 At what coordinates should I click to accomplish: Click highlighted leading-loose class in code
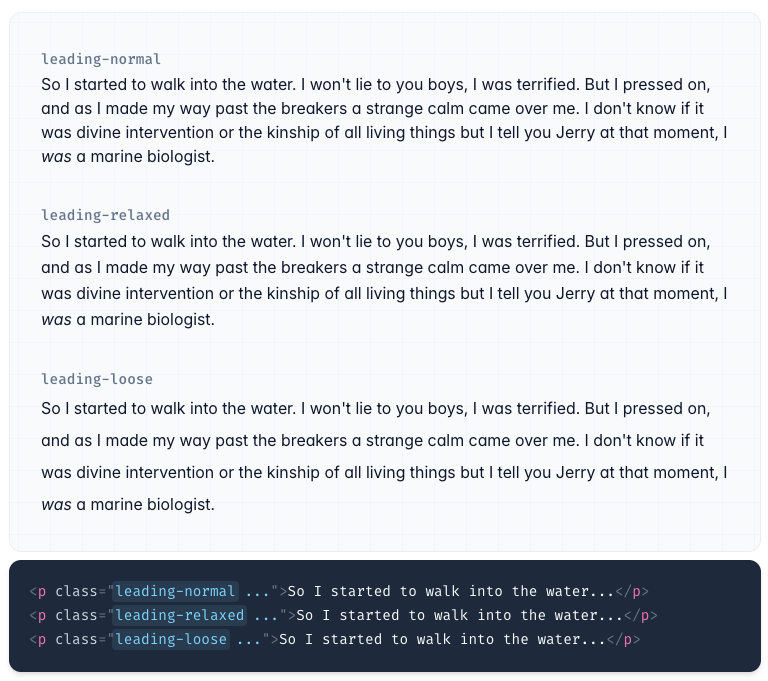coord(172,639)
